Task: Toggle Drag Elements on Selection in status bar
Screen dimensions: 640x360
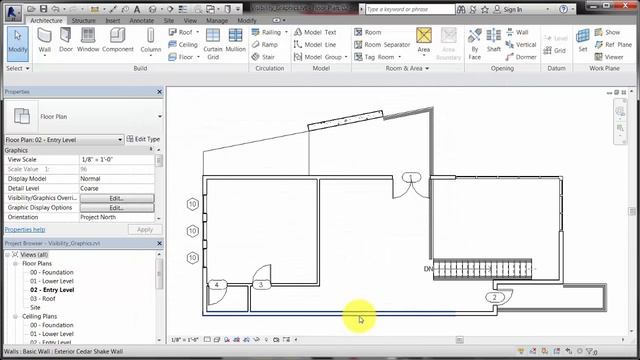Action: coord(569,351)
